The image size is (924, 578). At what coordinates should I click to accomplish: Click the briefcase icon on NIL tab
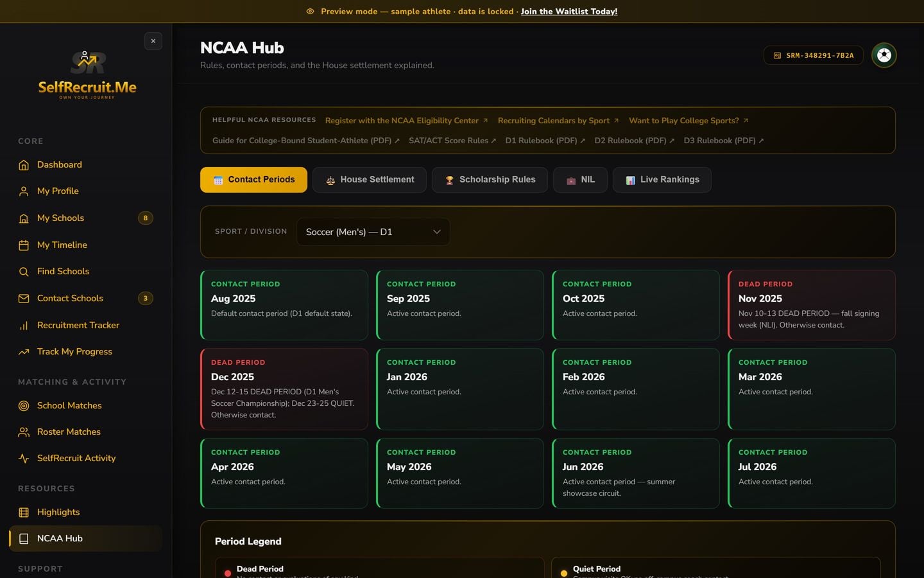(x=571, y=180)
